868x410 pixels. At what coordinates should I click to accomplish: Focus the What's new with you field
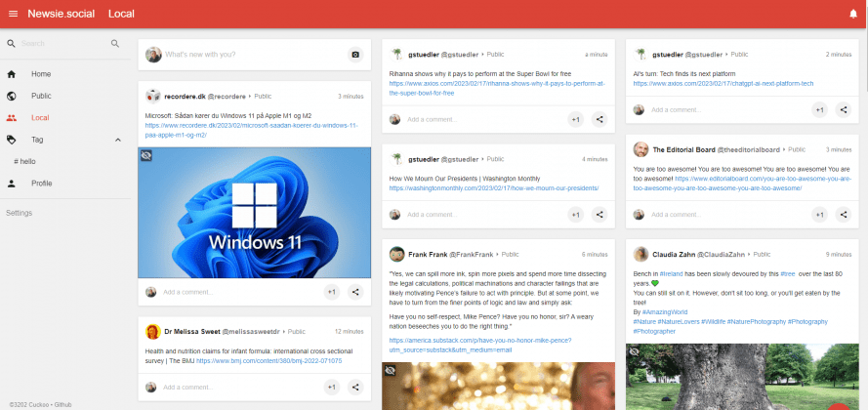pyautogui.click(x=255, y=55)
